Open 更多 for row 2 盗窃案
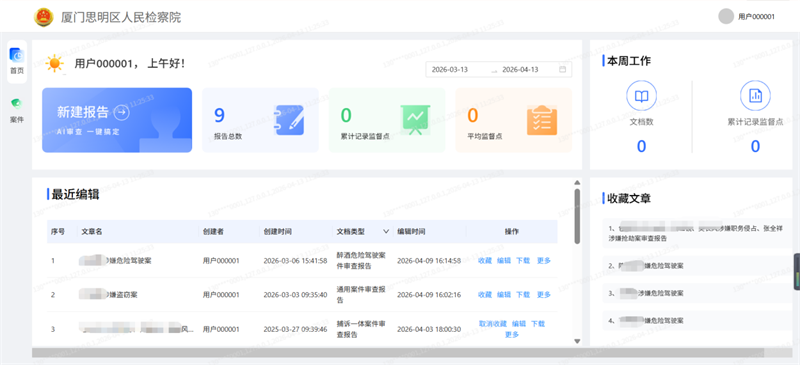Screen dimensions: 800x365 click(x=544, y=295)
